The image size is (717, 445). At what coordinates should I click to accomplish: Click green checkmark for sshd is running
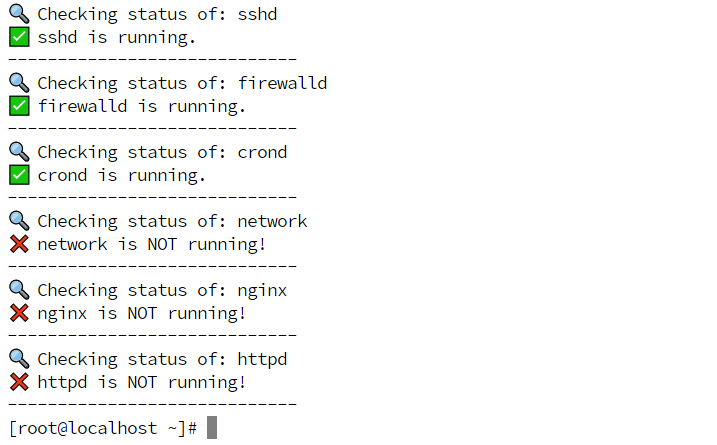[19, 37]
